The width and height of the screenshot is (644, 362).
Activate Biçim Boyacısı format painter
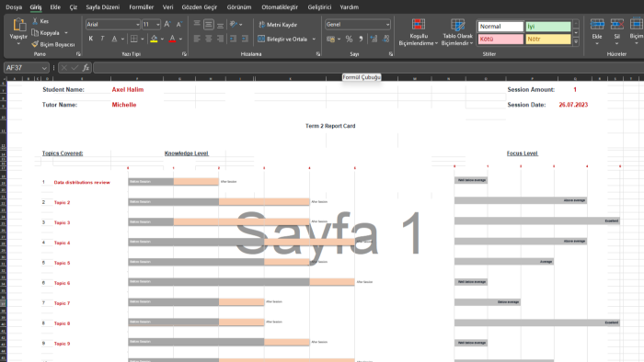coord(53,44)
